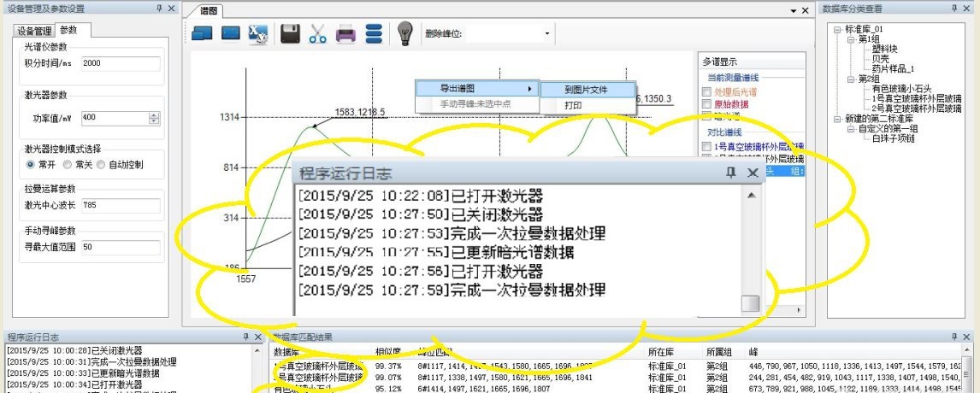The height and width of the screenshot is (393, 980).
Task: Click the floppy disk save icon
Action: point(290,34)
